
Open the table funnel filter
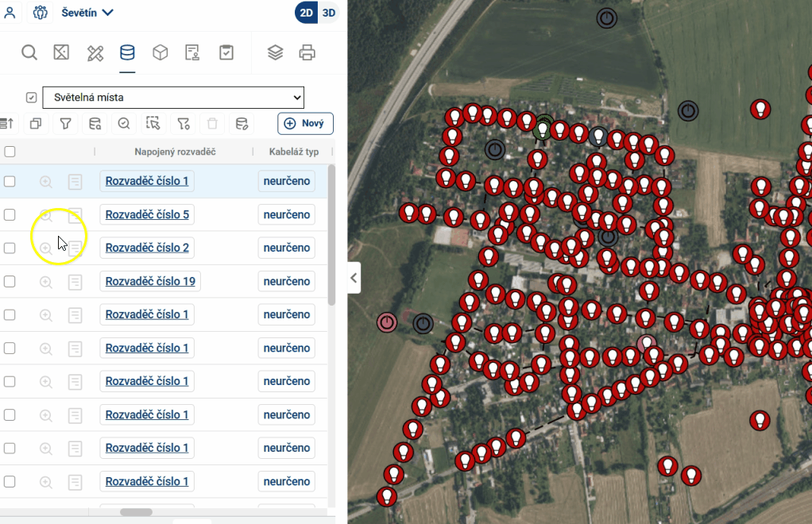click(65, 124)
